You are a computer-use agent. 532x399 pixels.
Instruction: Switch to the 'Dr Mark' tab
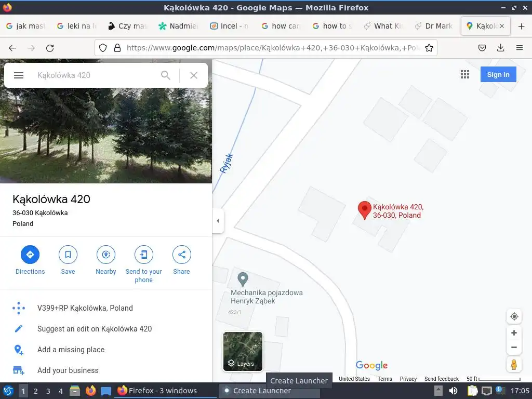434,26
